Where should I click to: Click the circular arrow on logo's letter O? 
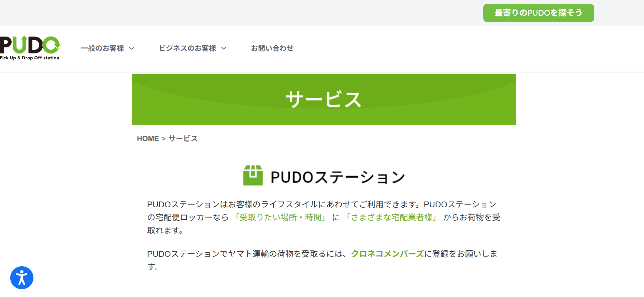(53, 45)
